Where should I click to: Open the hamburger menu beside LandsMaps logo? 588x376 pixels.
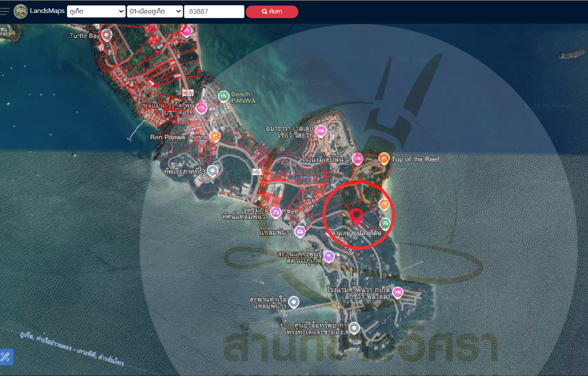[5, 11]
